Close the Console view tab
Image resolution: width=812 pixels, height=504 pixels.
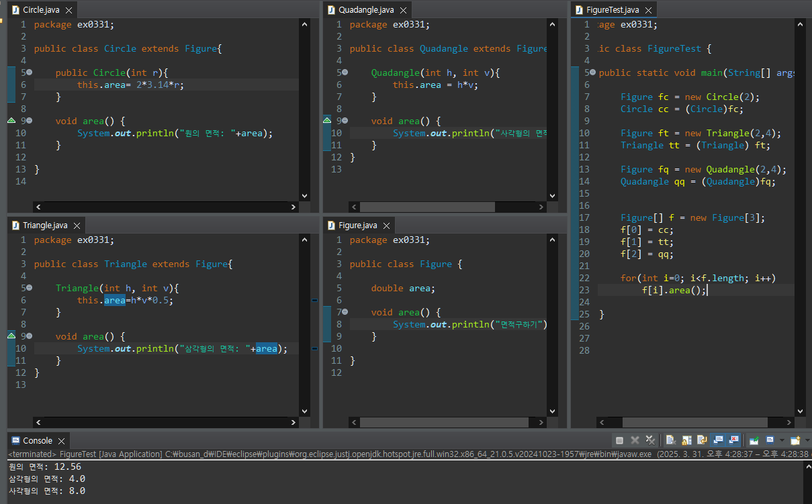(61, 441)
